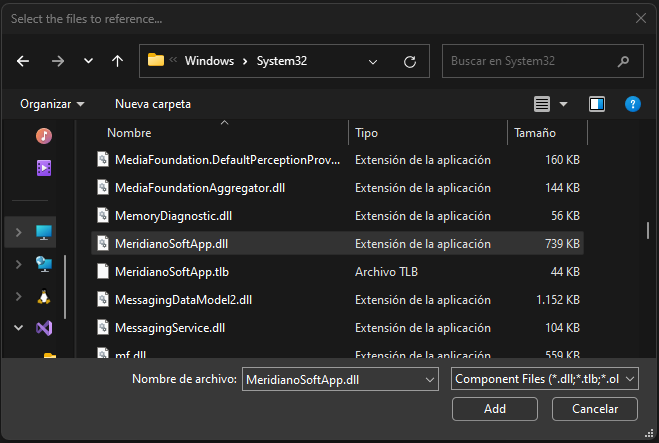Expand the address bar history dropdown

coord(373,62)
